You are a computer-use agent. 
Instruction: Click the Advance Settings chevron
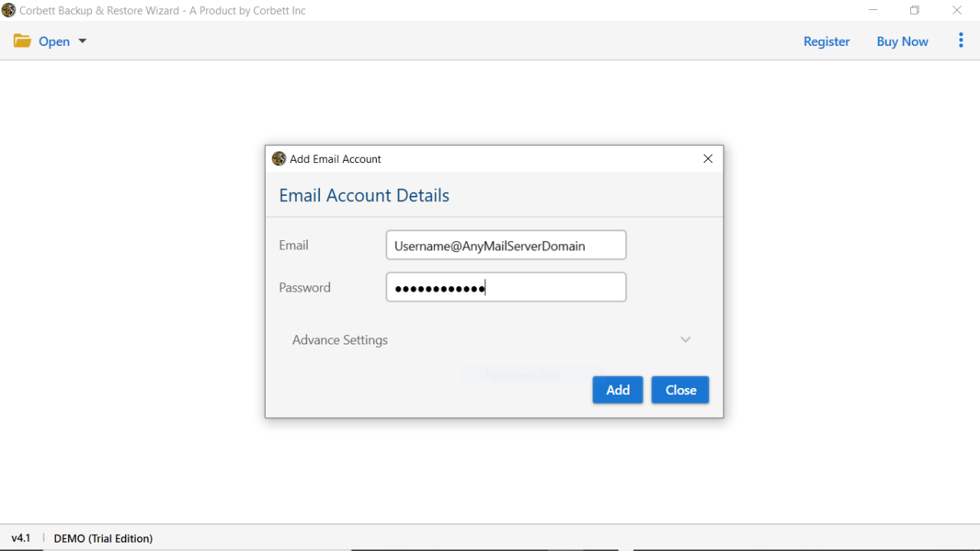pyautogui.click(x=685, y=339)
